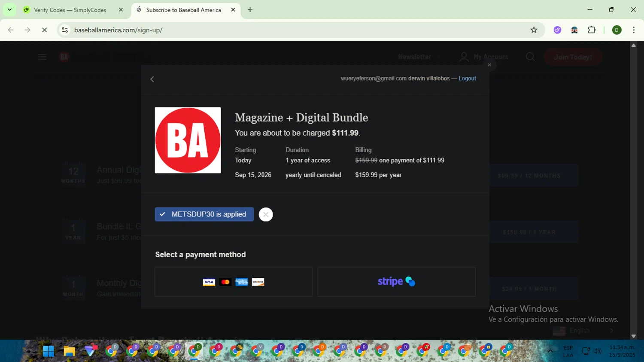The height and width of the screenshot is (362, 644).
Task: Open the site hamburger menu
Action: tap(42, 57)
